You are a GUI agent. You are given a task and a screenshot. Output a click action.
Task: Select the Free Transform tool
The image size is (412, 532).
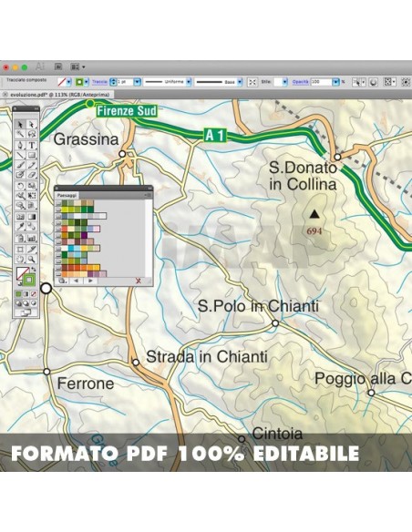[32, 196]
